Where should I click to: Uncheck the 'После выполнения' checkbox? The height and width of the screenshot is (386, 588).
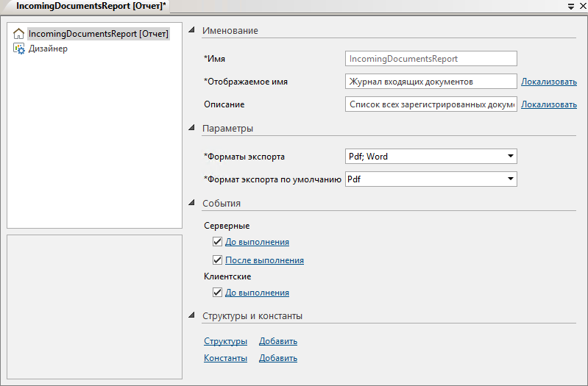coord(217,260)
